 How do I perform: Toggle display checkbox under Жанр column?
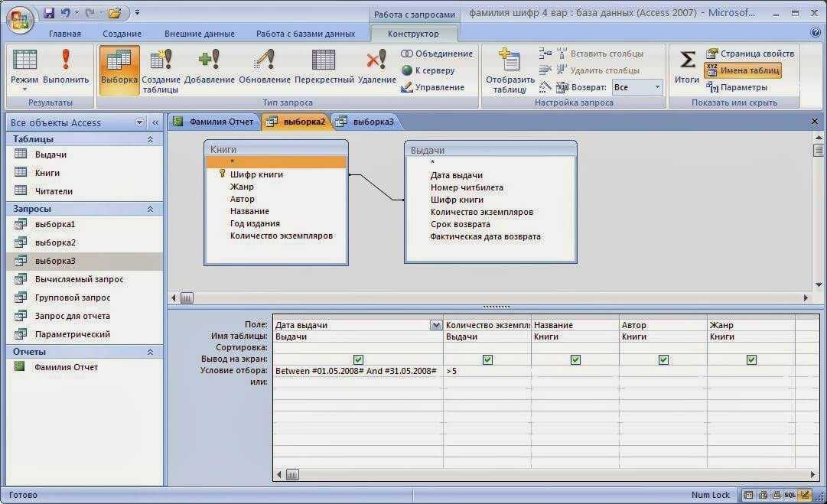(751, 359)
